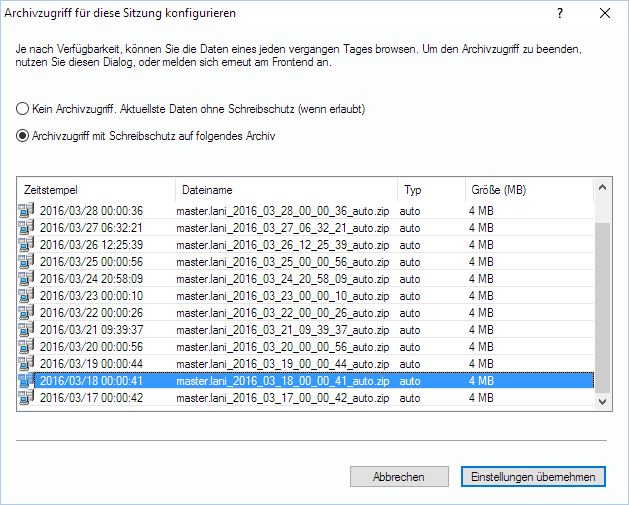Viewport: 629px width, 505px height.
Task: Click archive icon for 2016/03/21 09:39:37
Action: (x=26, y=329)
